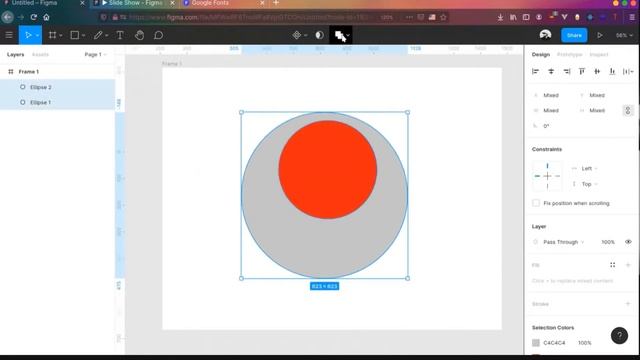
Task: Enable Fix position when scrolling
Action: [536, 203]
